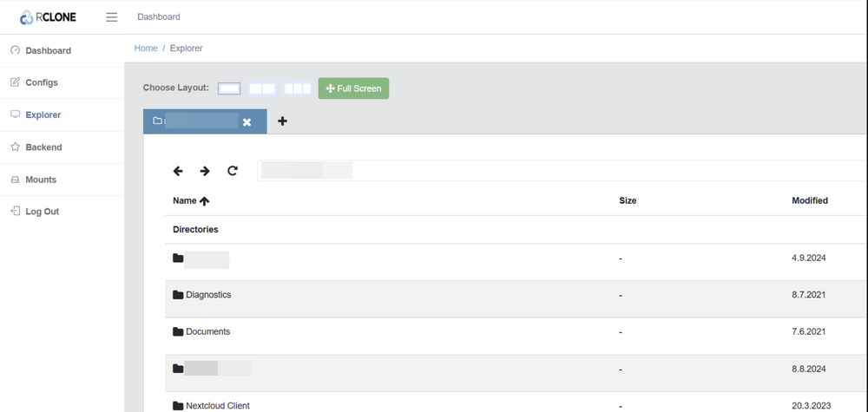868x412 pixels.
Task: Go back with the left arrow
Action: [178, 171]
